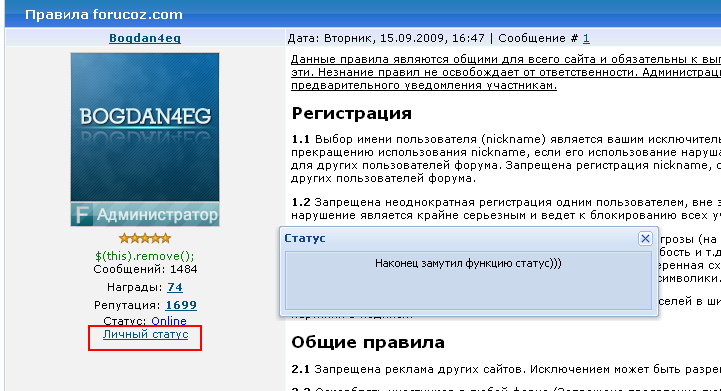The height and width of the screenshot is (391, 721).
Task: Open the reputation 1699 link
Action: coord(181,305)
